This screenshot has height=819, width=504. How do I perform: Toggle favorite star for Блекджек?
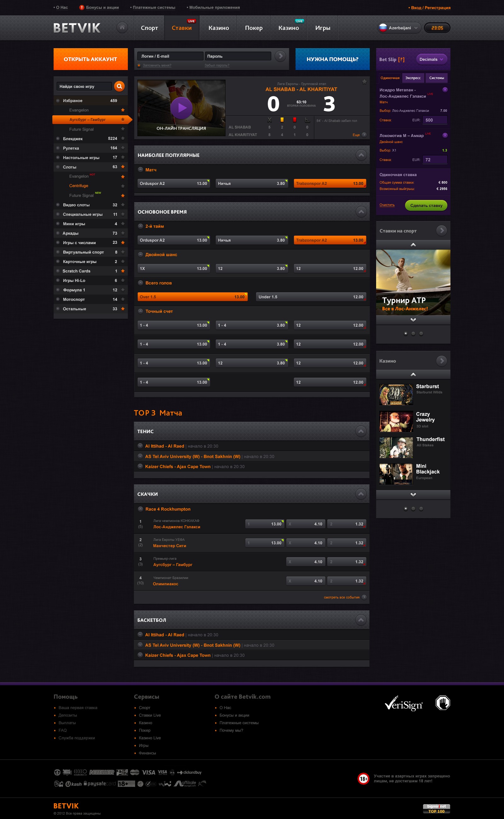click(x=123, y=138)
